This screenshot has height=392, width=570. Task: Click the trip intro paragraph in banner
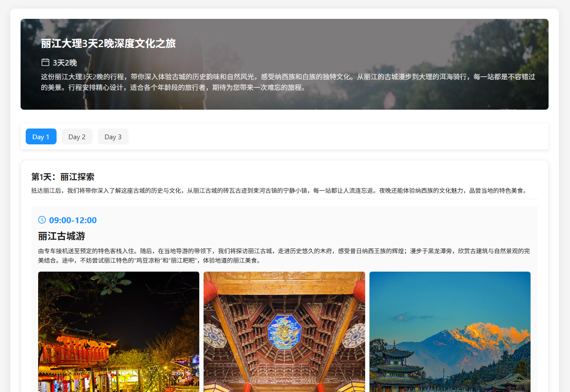coord(287,82)
